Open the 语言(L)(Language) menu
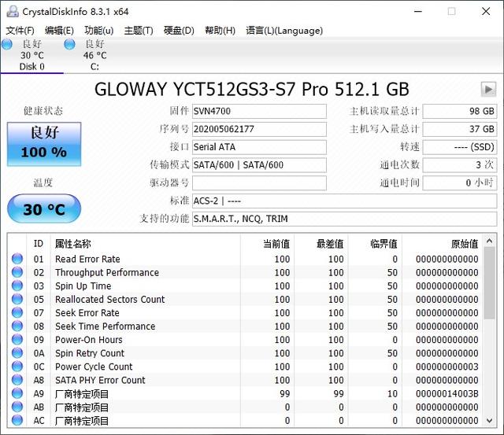504x435 pixels. [x=284, y=31]
